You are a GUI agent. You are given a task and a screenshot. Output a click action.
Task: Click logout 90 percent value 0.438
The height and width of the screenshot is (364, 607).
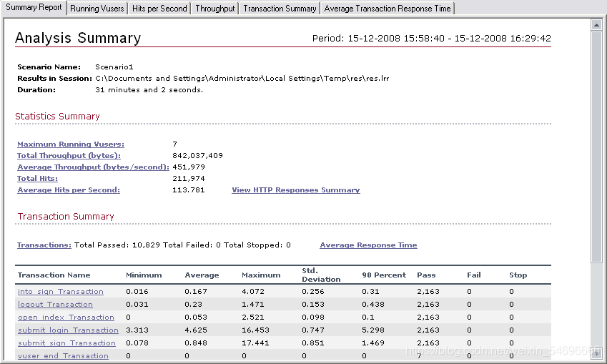pos(373,305)
